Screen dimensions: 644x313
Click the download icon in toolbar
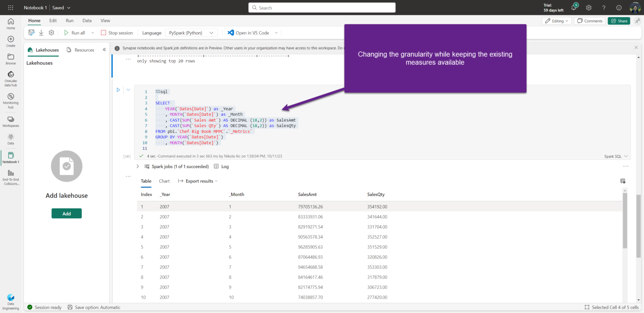coord(41,33)
